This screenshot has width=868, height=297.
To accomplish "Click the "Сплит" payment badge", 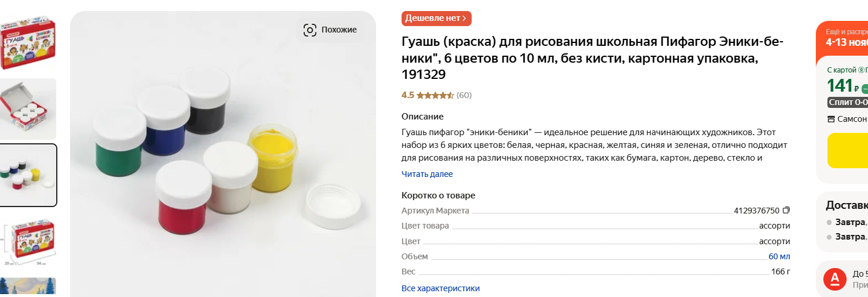I will 848,103.
